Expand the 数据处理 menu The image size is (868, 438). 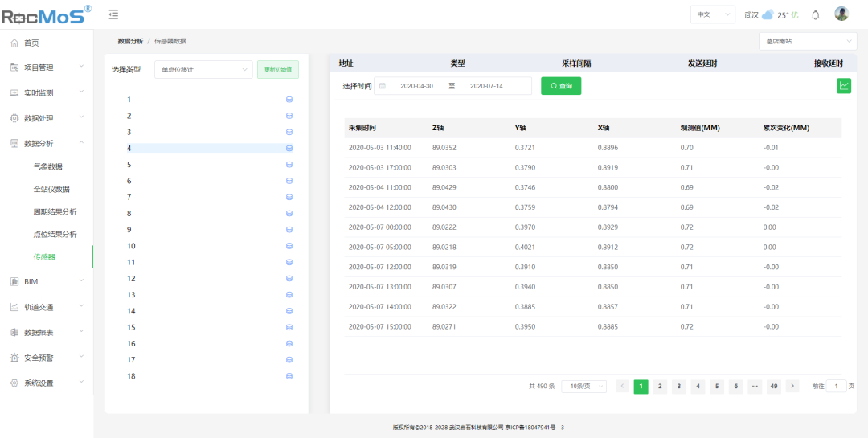click(x=47, y=118)
